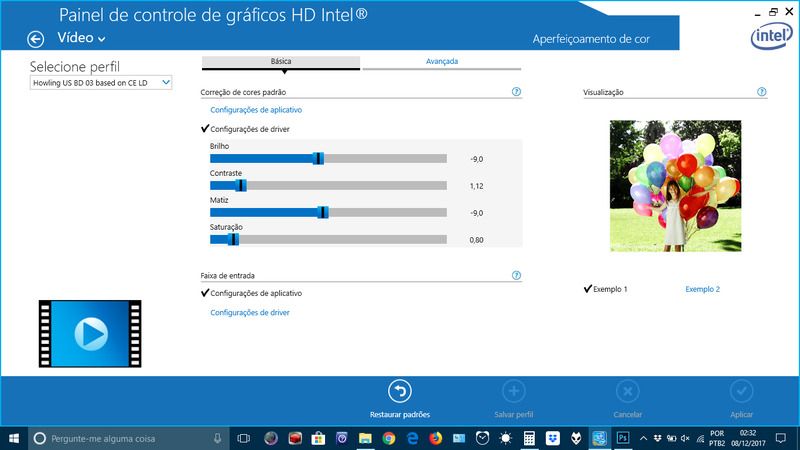The width and height of the screenshot is (800, 450).
Task: Select Configurações de aplicativo under Faixa de entrada
Action: [x=252, y=293]
